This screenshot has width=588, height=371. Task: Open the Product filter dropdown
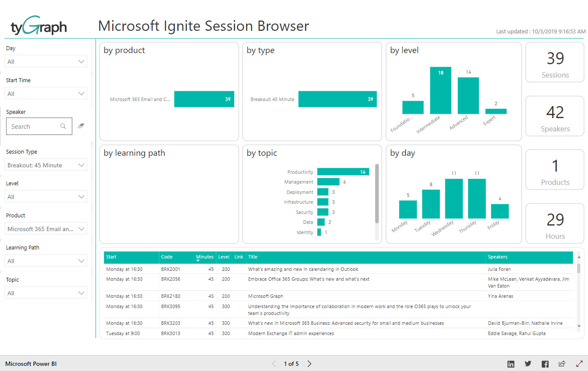[46, 229]
